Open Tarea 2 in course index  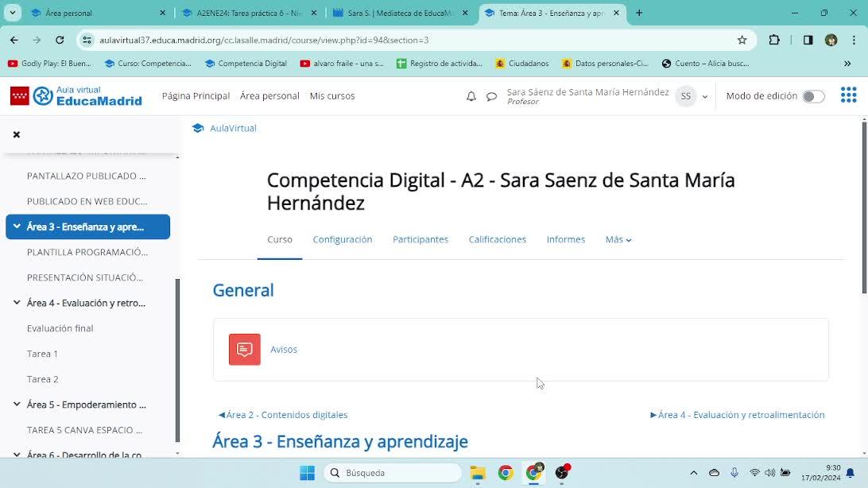(43, 380)
